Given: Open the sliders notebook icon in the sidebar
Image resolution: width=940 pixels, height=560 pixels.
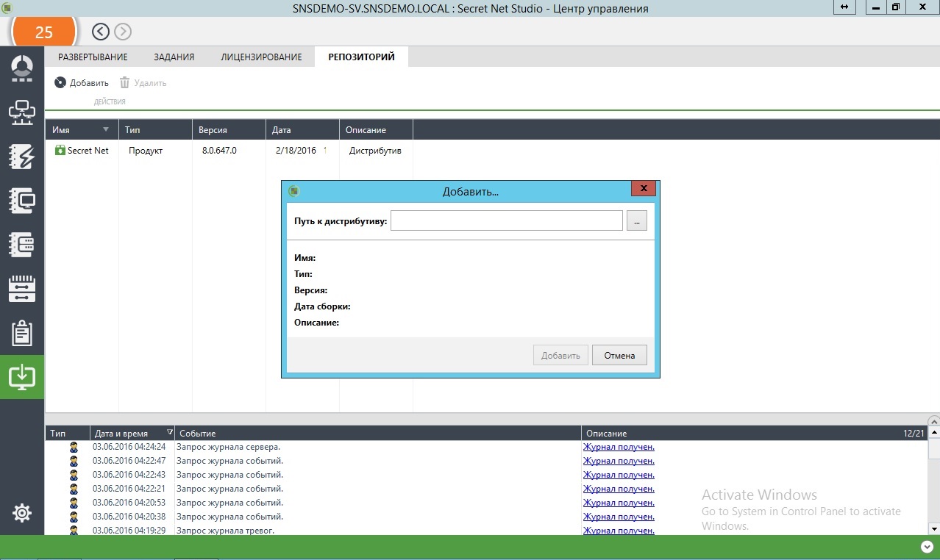Looking at the screenshot, I should 22,289.
